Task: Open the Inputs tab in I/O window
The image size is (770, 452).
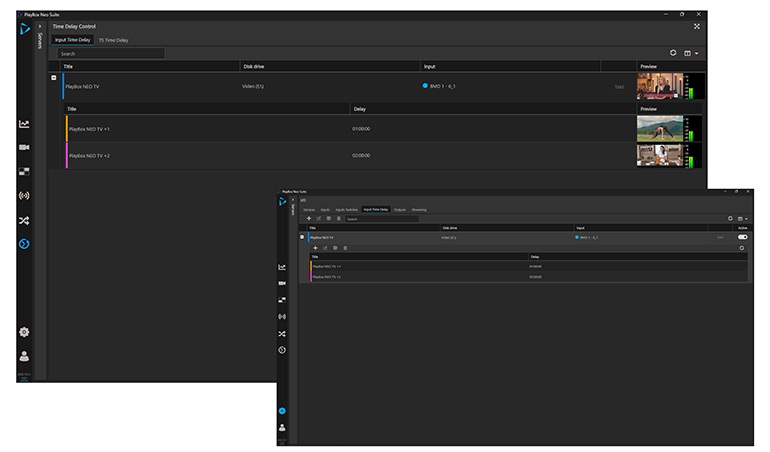Action: point(325,210)
